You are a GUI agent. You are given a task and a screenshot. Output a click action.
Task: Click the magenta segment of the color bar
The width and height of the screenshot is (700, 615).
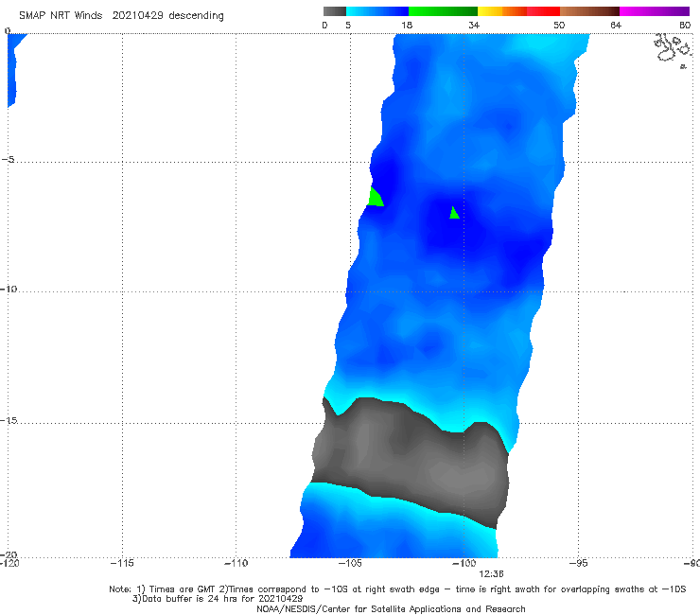[655, 11]
